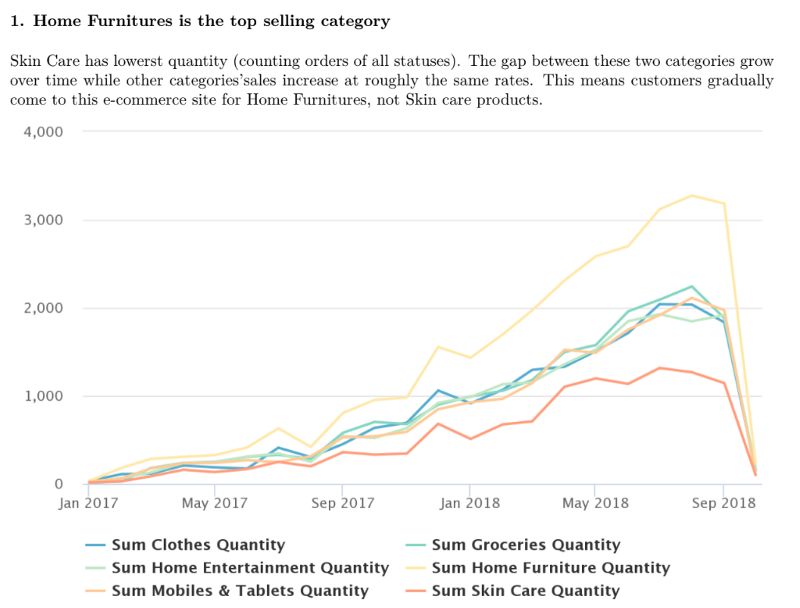The height and width of the screenshot is (608, 800).
Task: Hide the Sum Home Entertainment Quantity series
Action: tap(249, 568)
